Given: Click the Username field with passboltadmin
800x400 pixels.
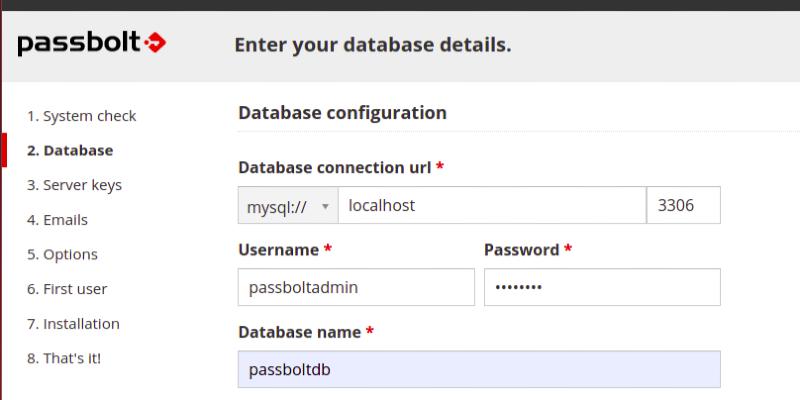Looking at the screenshot, I should (x=356, y=288).
